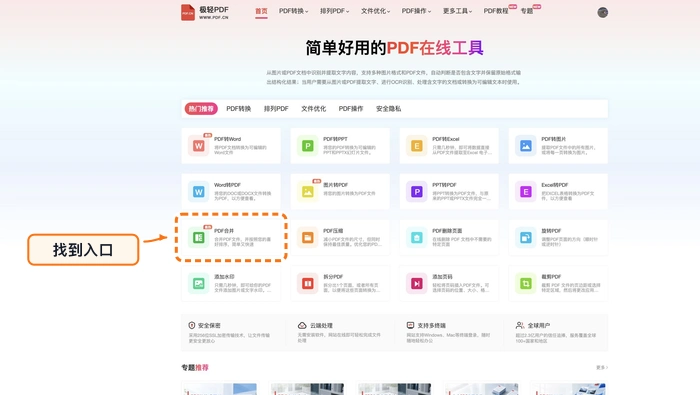Click the PDF合并 green merge icon
This screenshot has width=700, height=395.
coord(199,237)
